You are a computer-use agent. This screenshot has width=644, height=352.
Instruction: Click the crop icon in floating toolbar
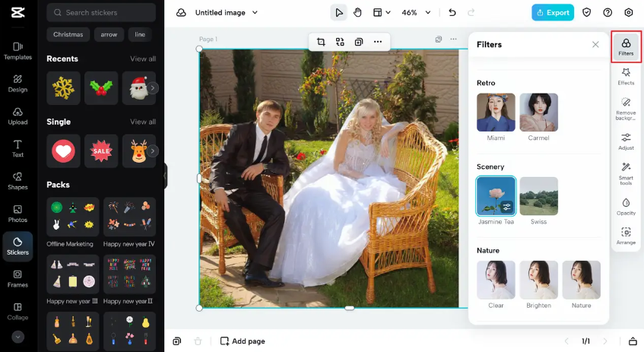pos(321,42)
